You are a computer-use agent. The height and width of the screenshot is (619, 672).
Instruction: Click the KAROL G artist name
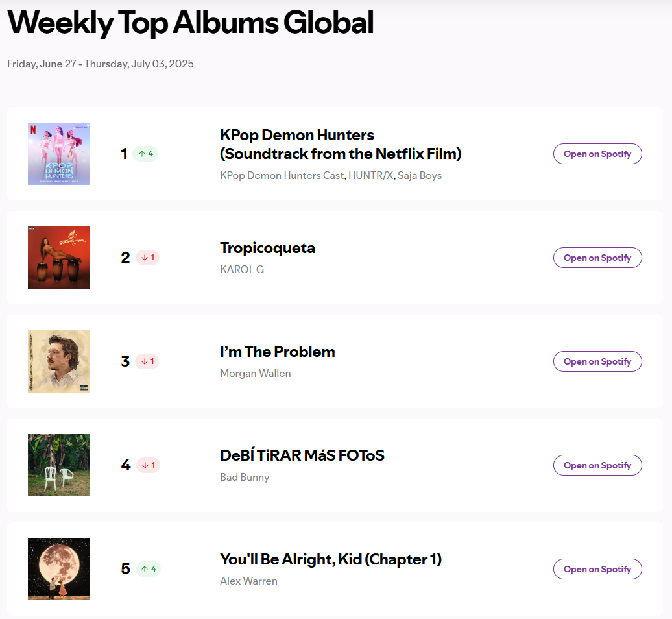coord(242,270)
